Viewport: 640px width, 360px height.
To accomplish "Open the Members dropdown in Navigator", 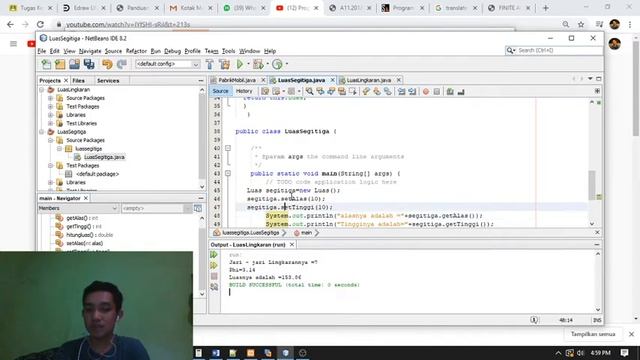I will tap(78, 208).
